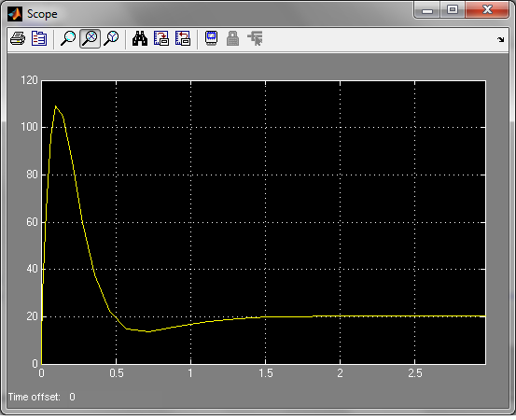The image size is (516, 420).
Task: Click the x-axis label 2
Action: 340,373
